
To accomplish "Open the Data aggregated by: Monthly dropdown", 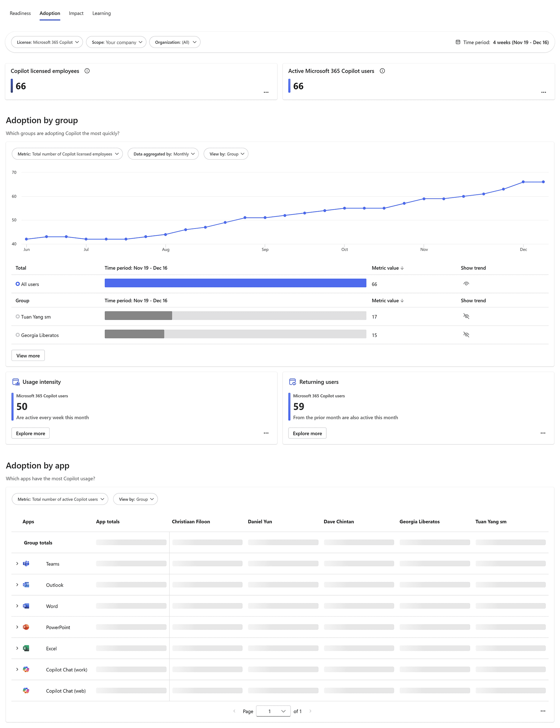I will coord(163,154).
